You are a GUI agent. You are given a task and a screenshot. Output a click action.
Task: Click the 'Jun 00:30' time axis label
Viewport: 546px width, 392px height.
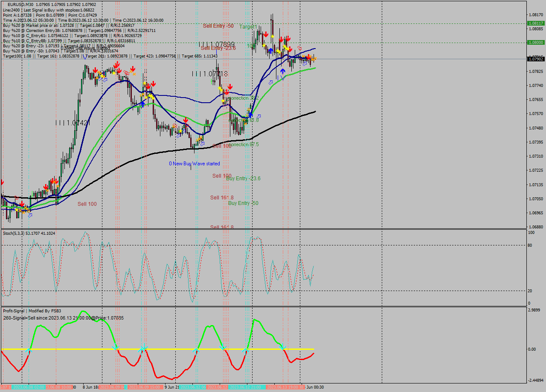click(315, 387)
